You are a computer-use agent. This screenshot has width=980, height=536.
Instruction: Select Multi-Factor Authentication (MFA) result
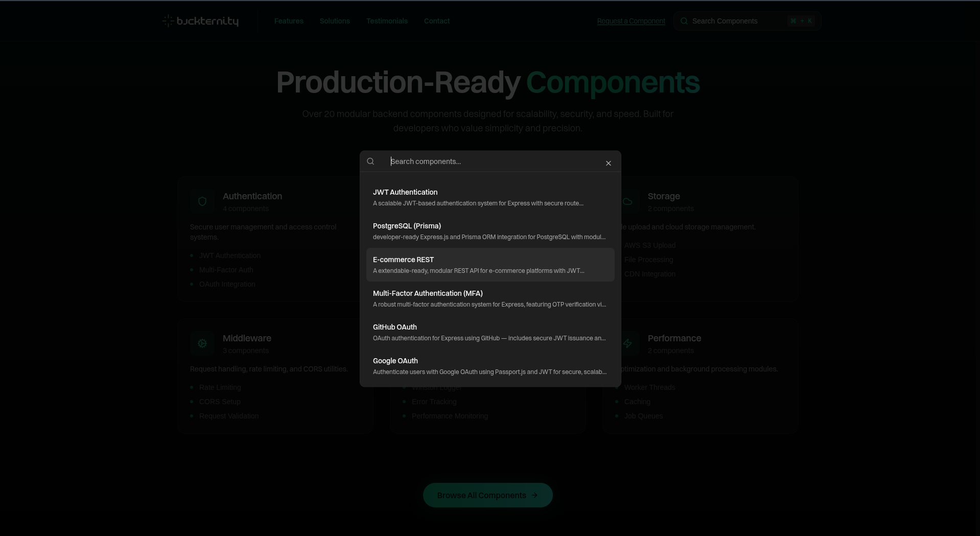tap(490, 298)
